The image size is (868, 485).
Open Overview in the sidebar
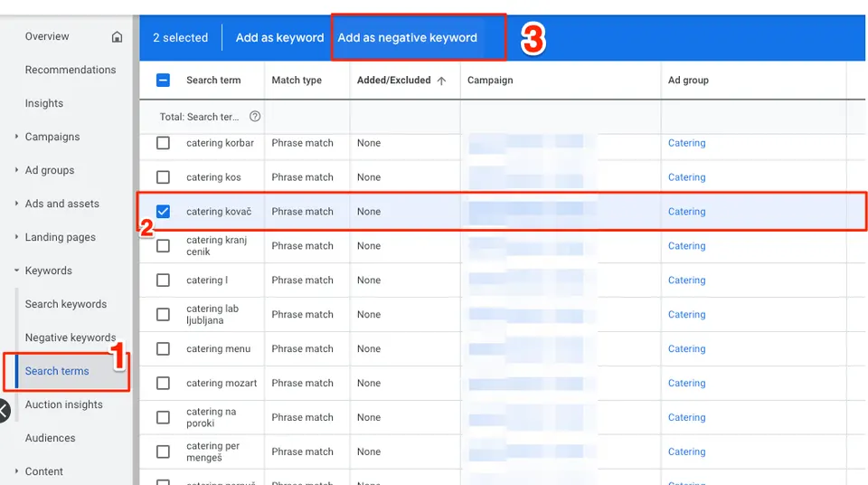point(47,36)
